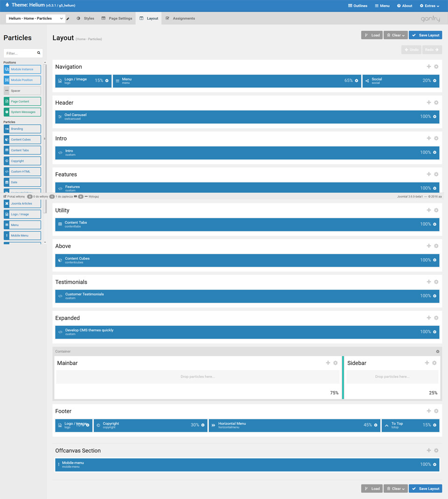Click the teal Mainbar/Sidebar divider handle
The width and height of the screenshot is (448, 499).
tap(343, 378)
